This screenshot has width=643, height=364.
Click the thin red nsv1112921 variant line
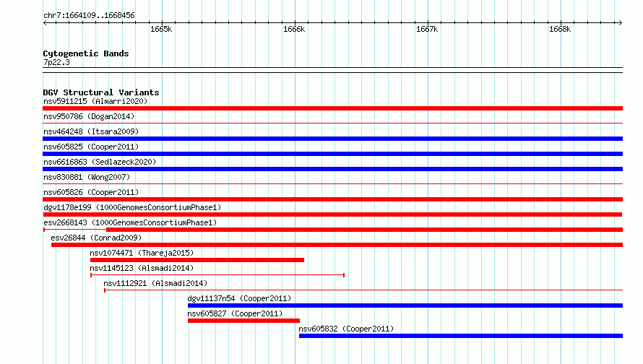[363, 290]
